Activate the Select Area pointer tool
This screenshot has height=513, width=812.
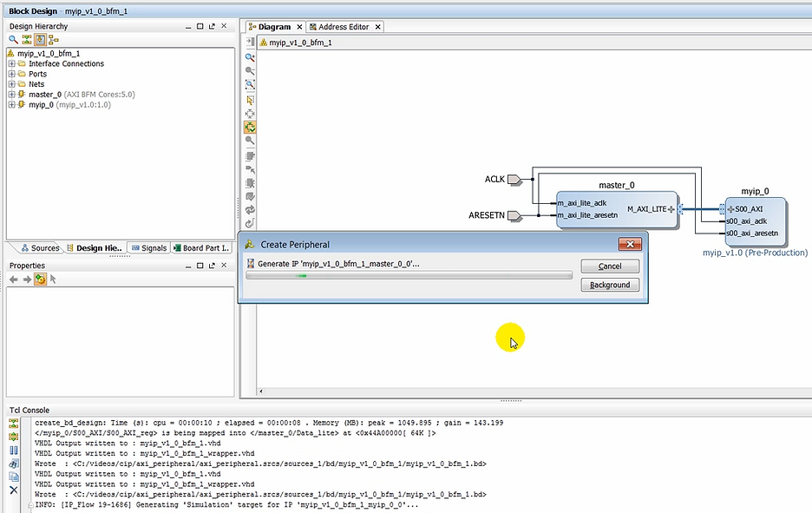[x=251, y=99]
